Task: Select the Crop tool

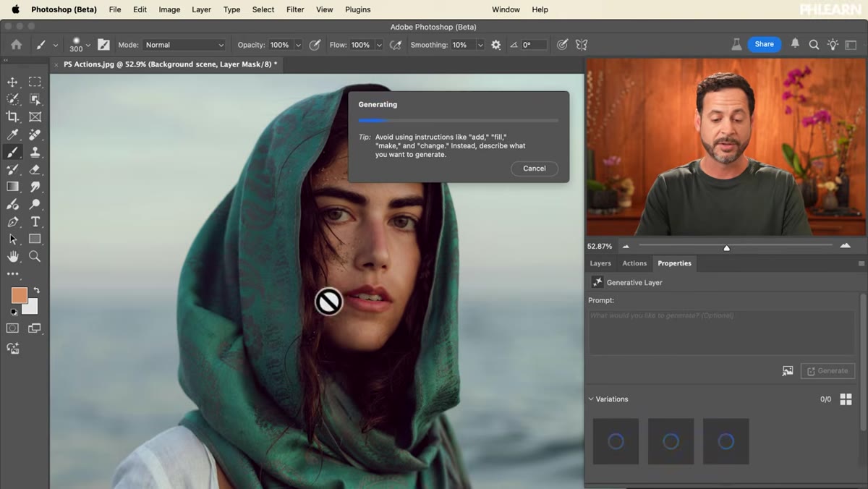Action: tap(12, 116)
